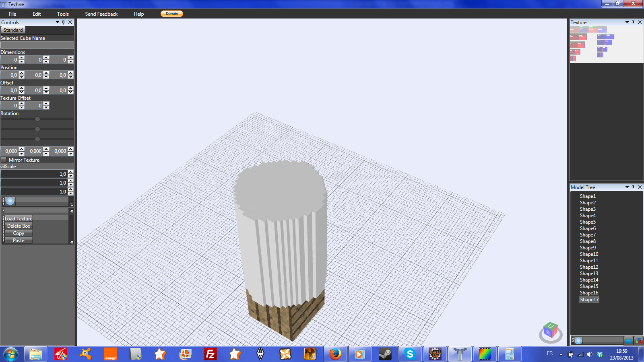The height and width of the screenshot is (362, 644).
Task: Select Shape1 in the Model Tree
Action: (588, 196)
